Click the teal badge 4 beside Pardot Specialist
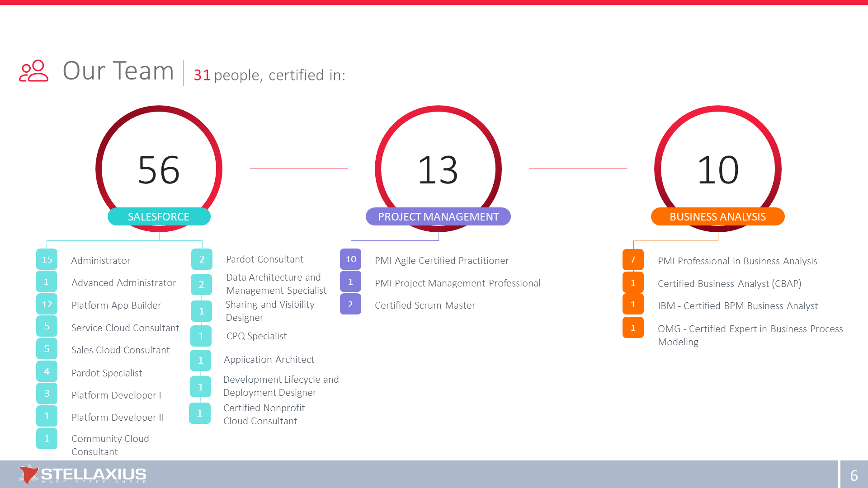868x488 pixels. pos(47,371)
